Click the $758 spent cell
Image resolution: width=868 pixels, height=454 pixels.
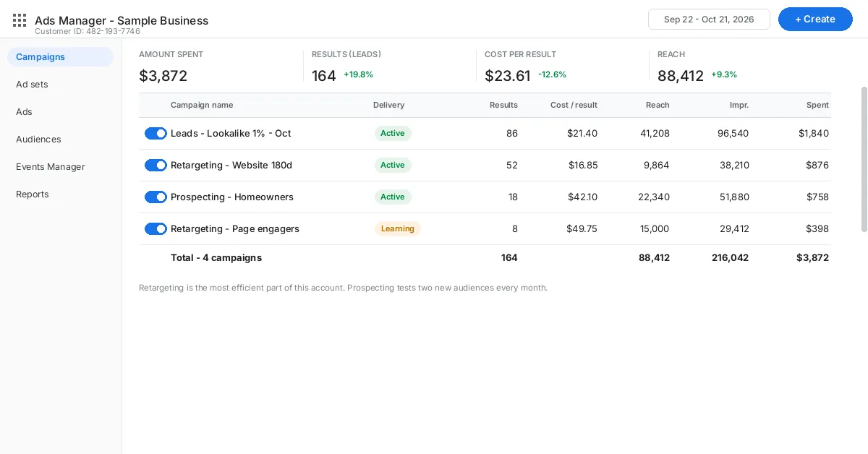pyautogui.click(x=817, y=197)
